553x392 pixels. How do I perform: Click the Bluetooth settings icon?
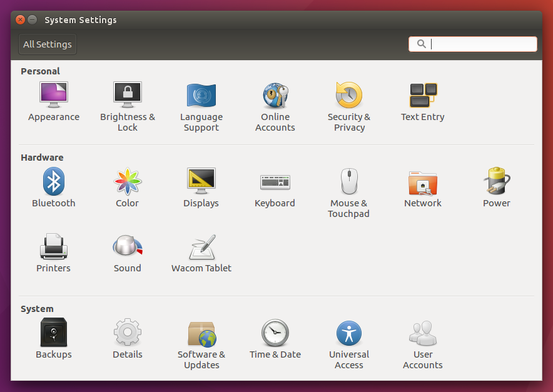point(54,182)
